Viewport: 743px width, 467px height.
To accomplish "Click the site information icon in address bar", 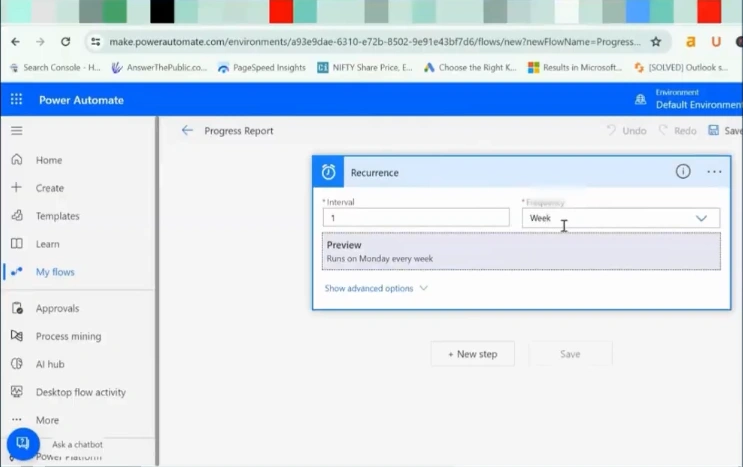I will point(96,42).
